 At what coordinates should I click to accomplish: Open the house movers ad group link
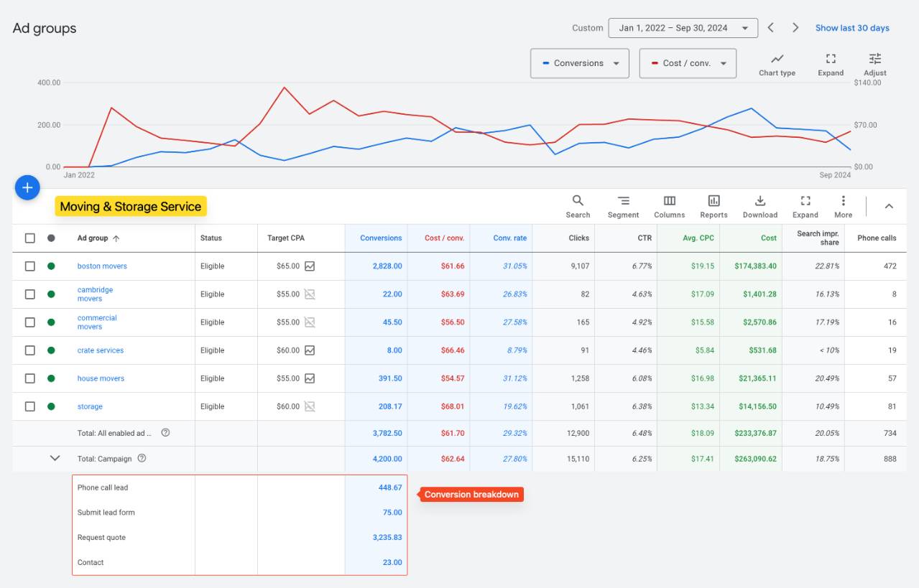(101, 378)
